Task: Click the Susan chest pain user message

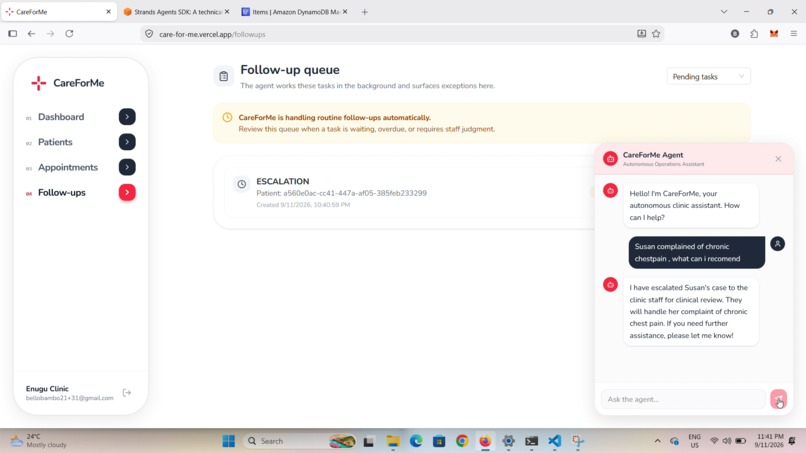Action: (x=697, y=252)
